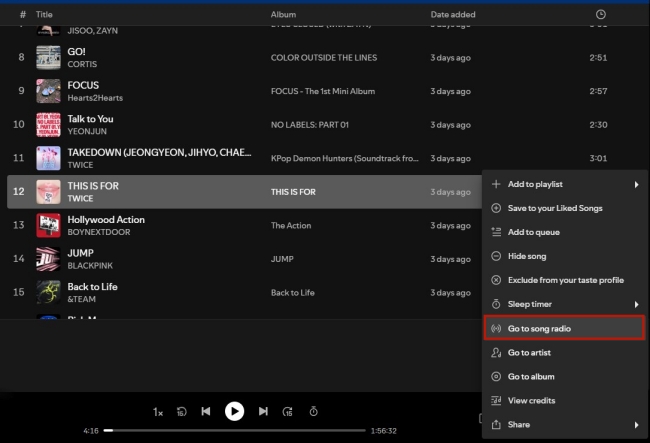Skip to next track
The image size is (650, 443).
point(263,412)
